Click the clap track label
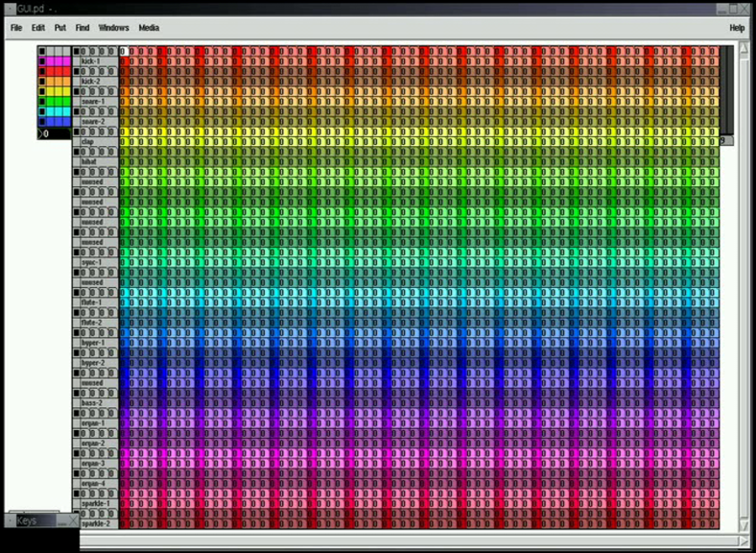 click(x=87, y=142)
